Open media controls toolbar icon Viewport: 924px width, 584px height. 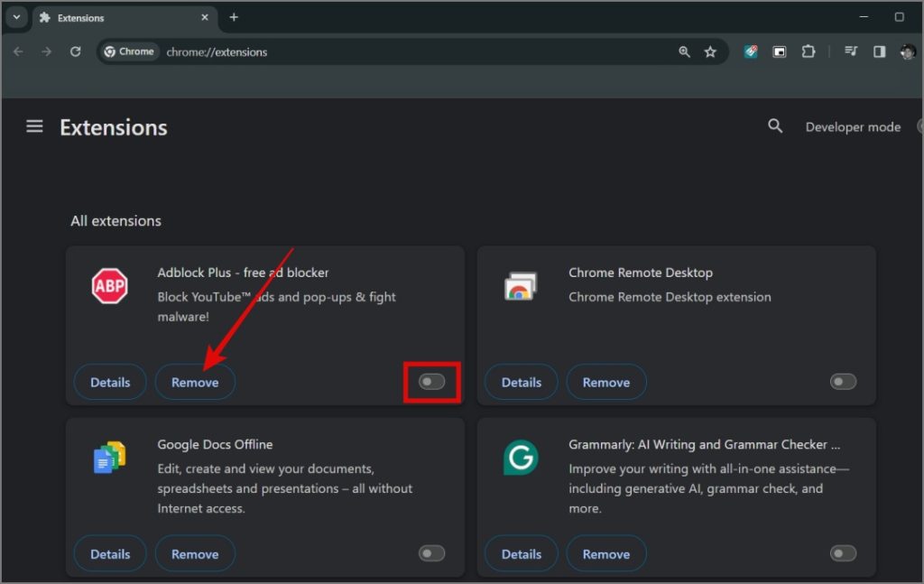coord(850,51)
